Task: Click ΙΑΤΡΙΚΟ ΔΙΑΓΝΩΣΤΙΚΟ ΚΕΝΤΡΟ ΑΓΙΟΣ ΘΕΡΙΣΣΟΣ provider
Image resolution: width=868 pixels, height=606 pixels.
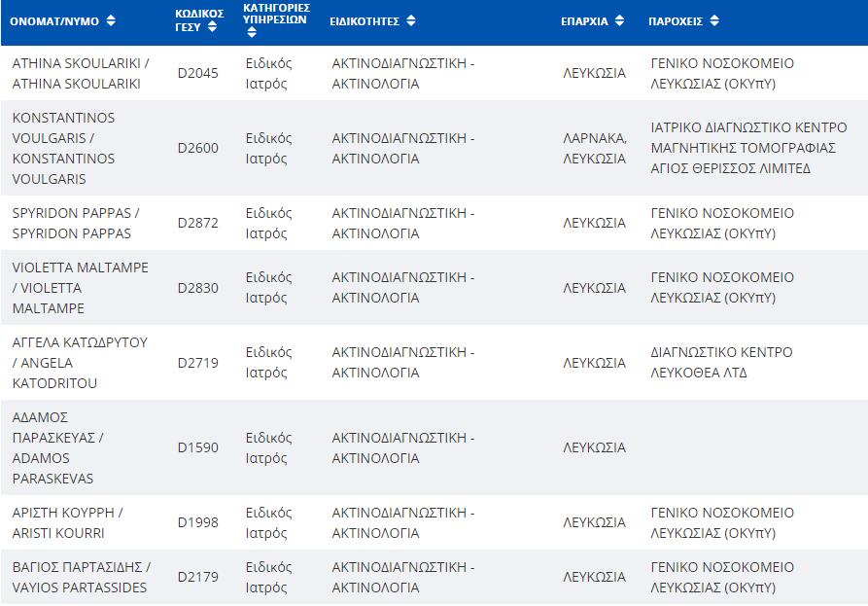Action: coord(748,148)
